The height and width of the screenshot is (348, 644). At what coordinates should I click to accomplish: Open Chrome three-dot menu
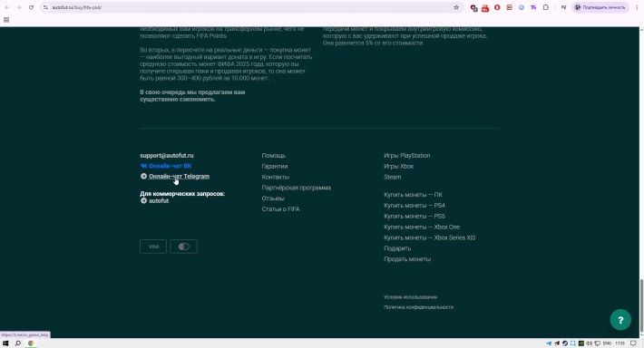click(x=637, y=7)
